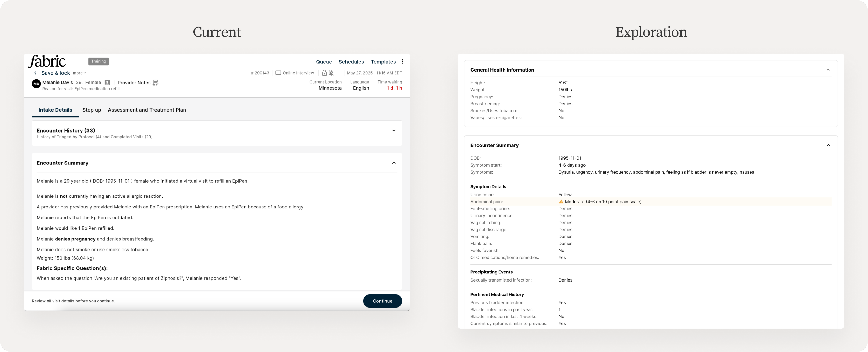
Task: Open Assessment and Treatment Plan tab
Action: click(x=147, y=110)
